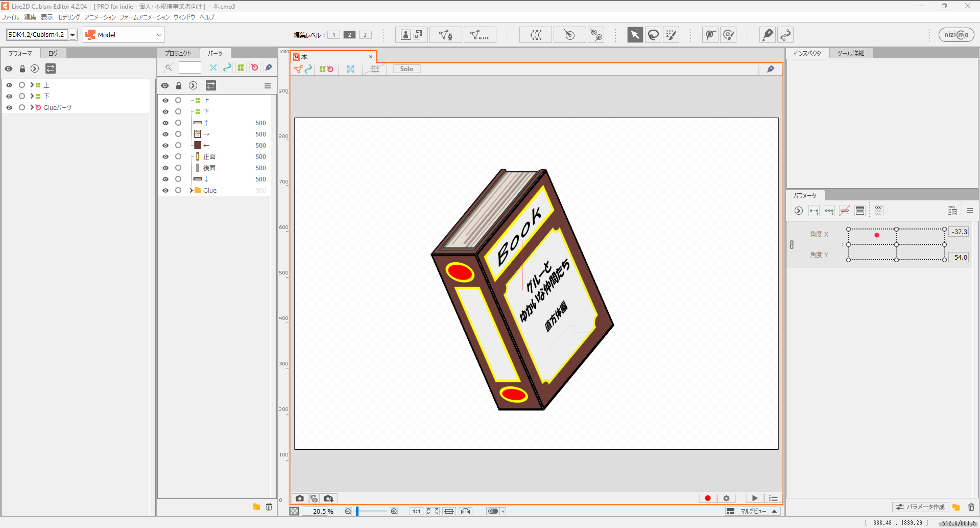This screenshot has width=980, height=528.
Task: Switch to the プロジェクト tab
Action: tap(178, 53)
